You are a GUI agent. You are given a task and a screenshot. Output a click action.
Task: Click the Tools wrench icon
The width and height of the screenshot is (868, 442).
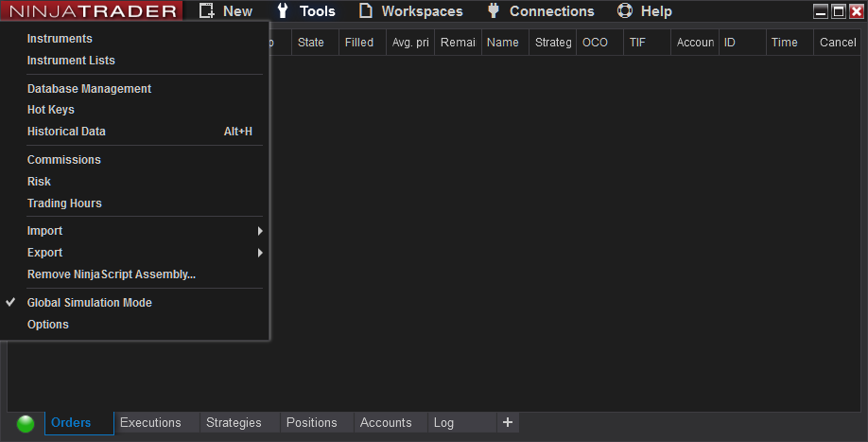click(x=283, y=11)
